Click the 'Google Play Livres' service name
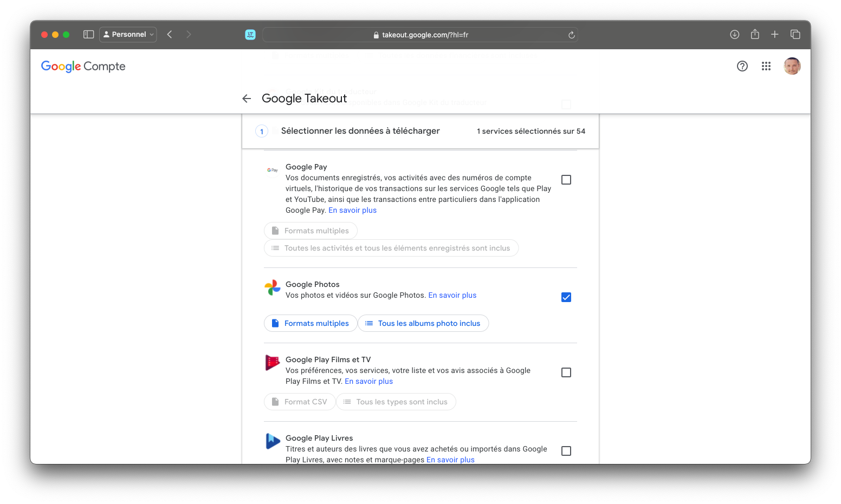Image resolution: width=841 pixels, height=504 pixels. point(319,438)
